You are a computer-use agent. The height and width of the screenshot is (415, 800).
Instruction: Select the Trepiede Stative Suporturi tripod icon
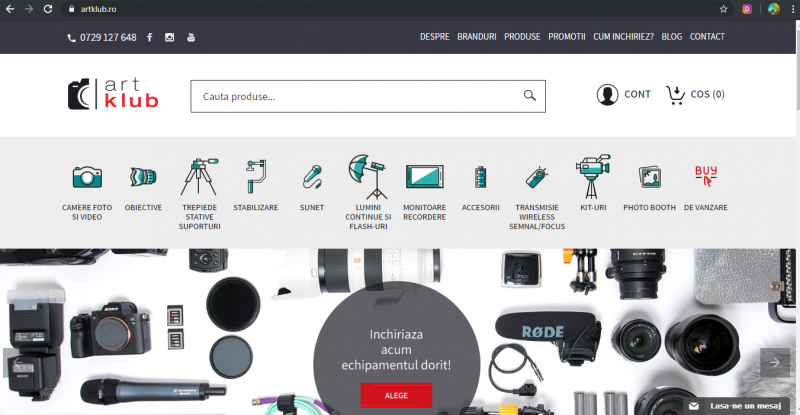[x=199, y=177]
